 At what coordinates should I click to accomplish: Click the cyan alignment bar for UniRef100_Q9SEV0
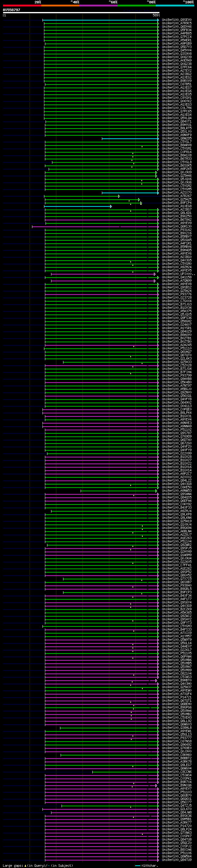pyautogui.click(x=101, y=20)
